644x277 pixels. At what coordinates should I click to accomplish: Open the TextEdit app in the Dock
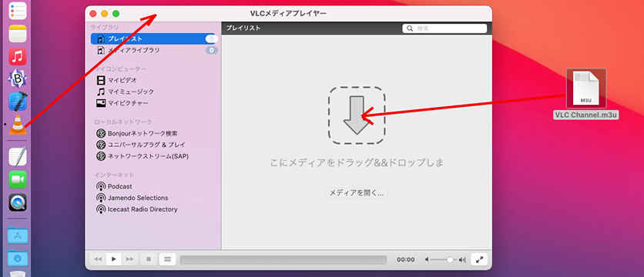(18, 156)
